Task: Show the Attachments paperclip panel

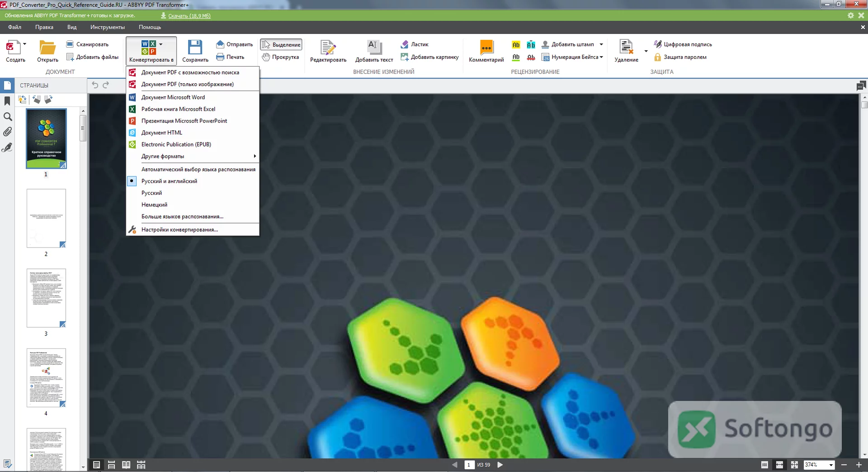Action: (7, 132)
